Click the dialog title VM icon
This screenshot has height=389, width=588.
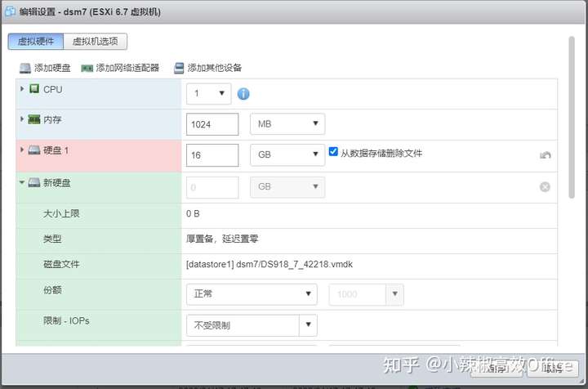(x=10, y=11)
